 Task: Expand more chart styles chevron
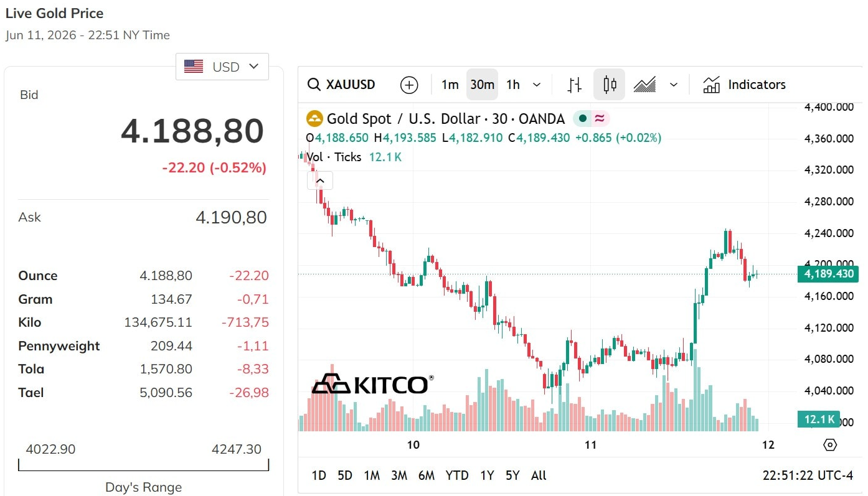[x=673, y=85]
